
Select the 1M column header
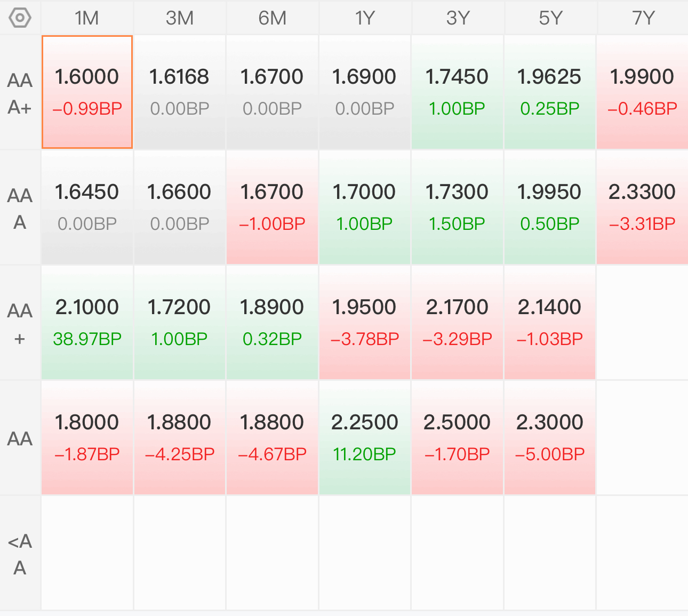(87, 18)
